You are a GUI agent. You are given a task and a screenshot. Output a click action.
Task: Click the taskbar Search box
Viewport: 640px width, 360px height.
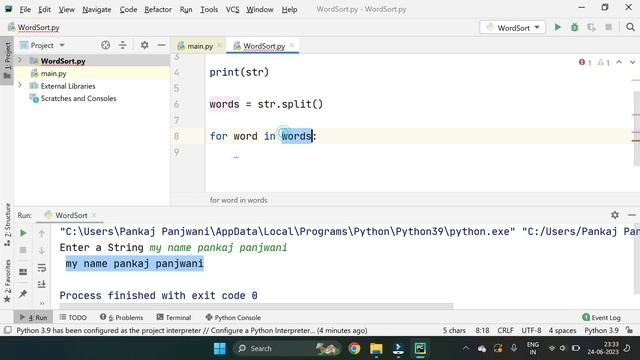click(287, 348)
